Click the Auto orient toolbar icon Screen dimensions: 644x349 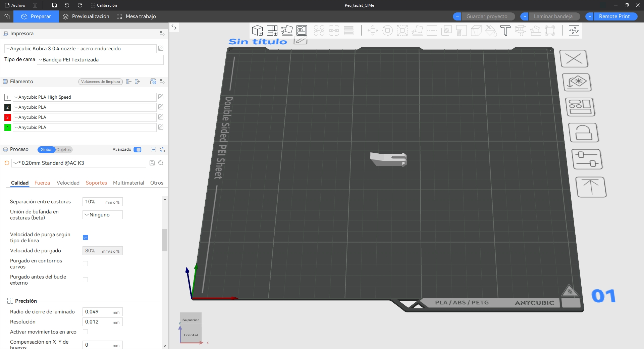tap(287, 31)
